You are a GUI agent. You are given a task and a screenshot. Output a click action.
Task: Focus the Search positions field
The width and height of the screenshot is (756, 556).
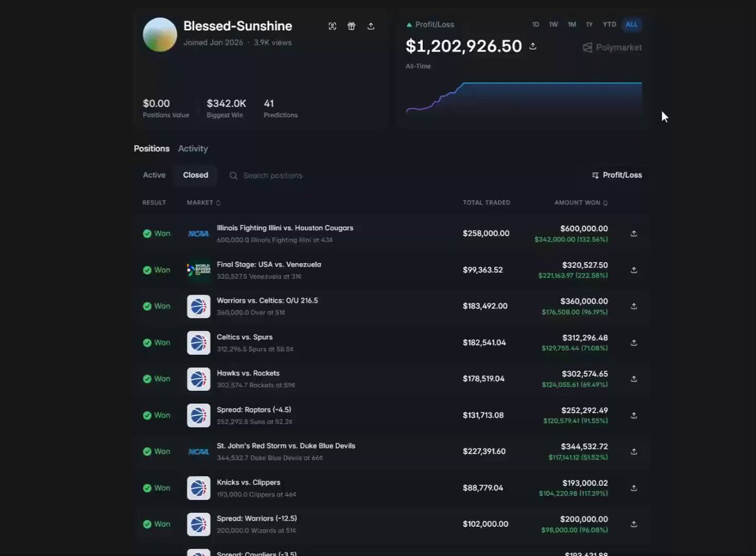273,175
